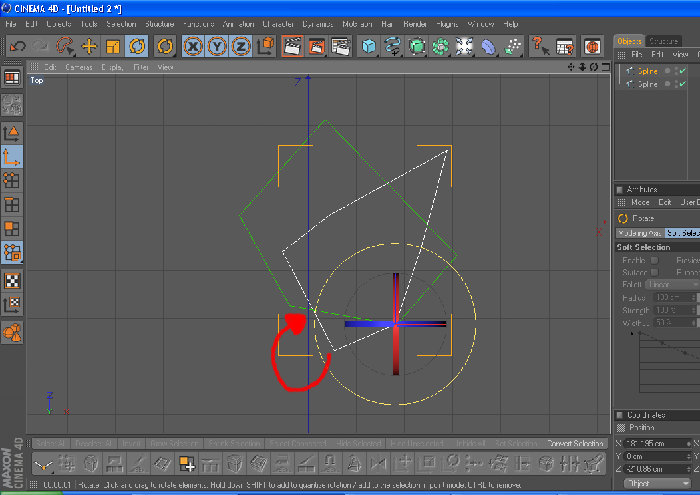This screenshot has width=700, height=495.
Task: Open the Attributes Mode menu
Action: click(x=640, y=203)
